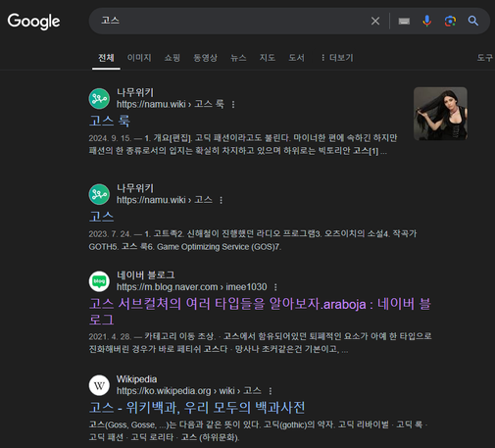Switch to the 이미지 tab
This screenshot has width=495, height=448.
point(139,58)
